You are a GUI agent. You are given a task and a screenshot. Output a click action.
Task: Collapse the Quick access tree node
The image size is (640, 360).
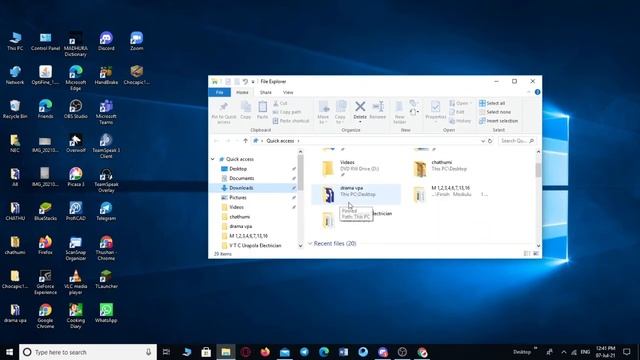click(x=213, y=159)
